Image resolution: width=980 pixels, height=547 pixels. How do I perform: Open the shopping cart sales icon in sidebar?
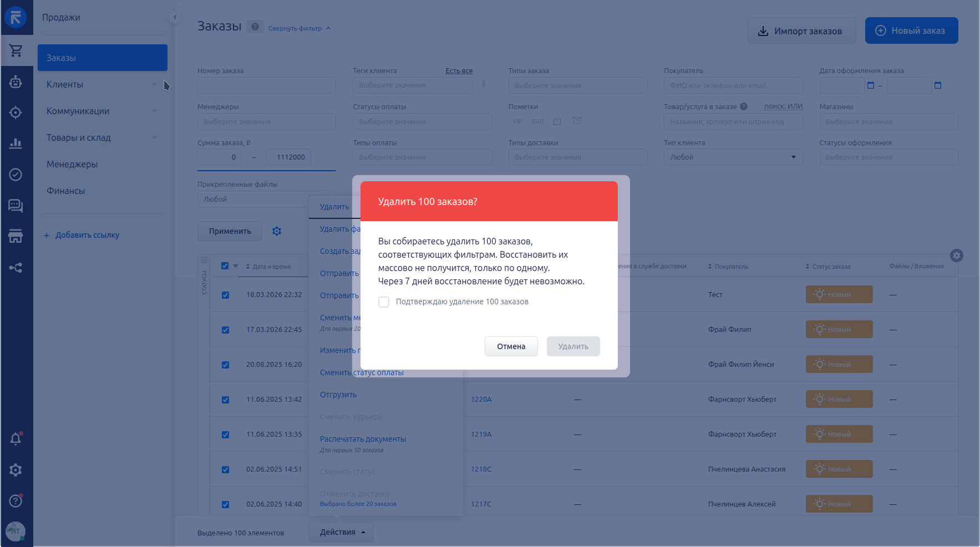(x=16, y=51)
